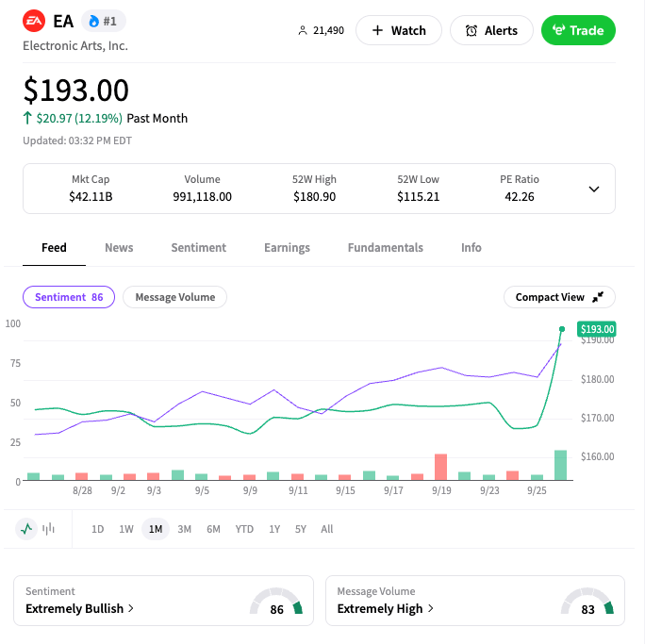645x644 pixels.
Task: Click the message volume gauge showing 83
Action: click(587, 603)
